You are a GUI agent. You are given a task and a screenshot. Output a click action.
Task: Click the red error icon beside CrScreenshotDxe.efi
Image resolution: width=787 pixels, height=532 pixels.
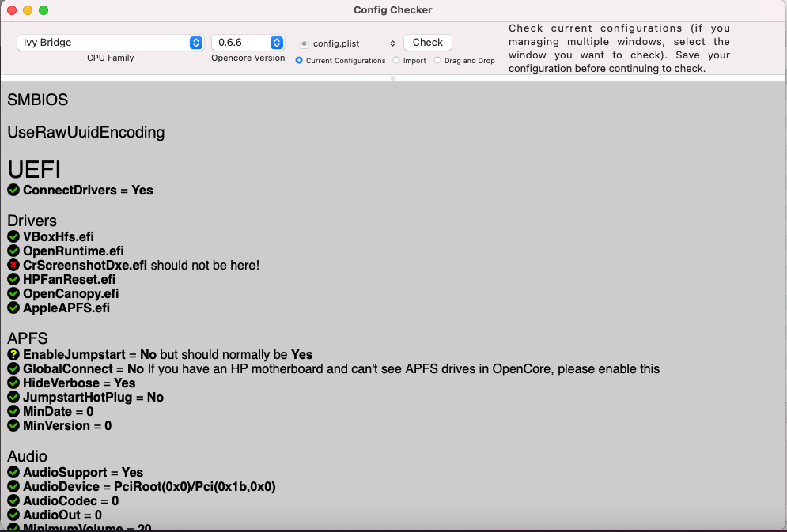point(13,265)
